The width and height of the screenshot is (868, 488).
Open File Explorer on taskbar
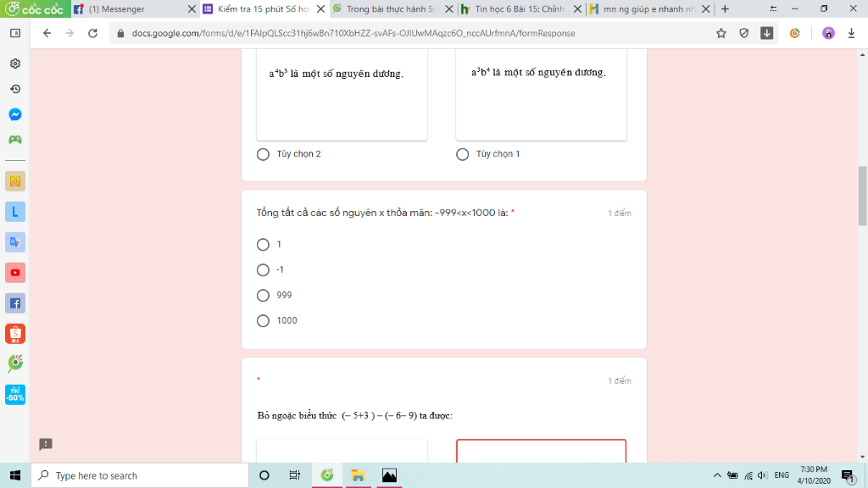358,475
